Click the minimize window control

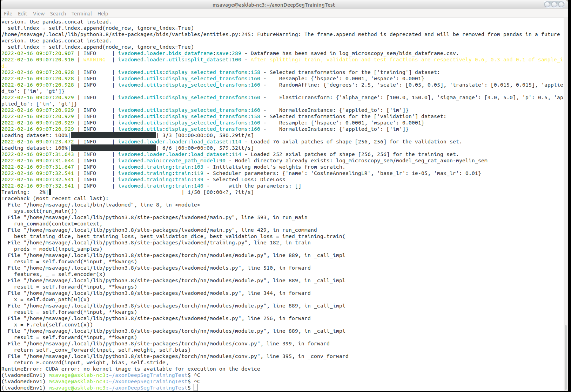pos(547,4)
